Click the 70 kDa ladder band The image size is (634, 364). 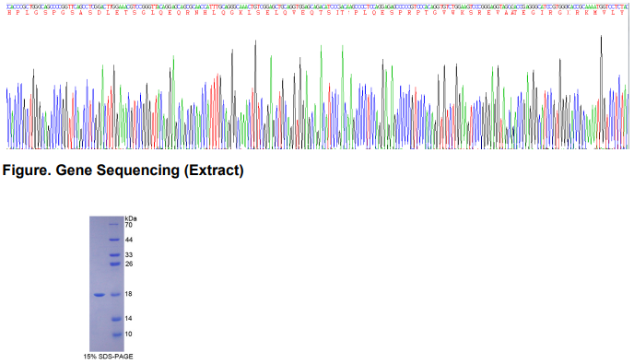point(114,225)
